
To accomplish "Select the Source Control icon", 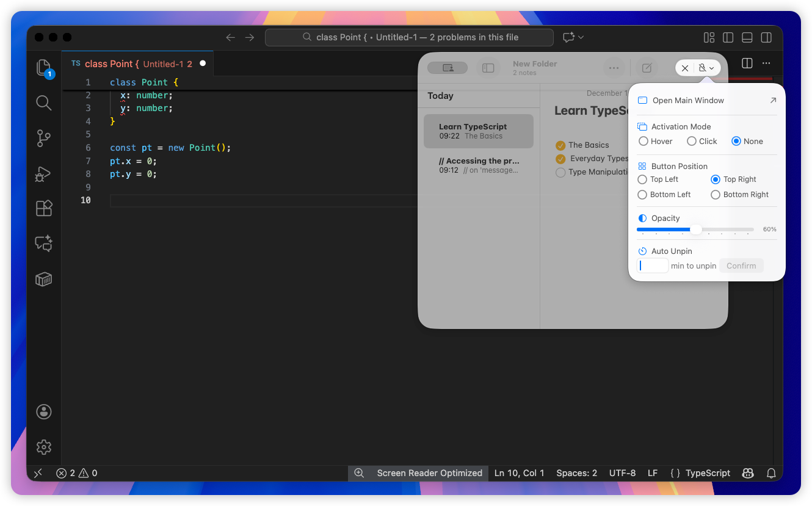I will (43, 139).
